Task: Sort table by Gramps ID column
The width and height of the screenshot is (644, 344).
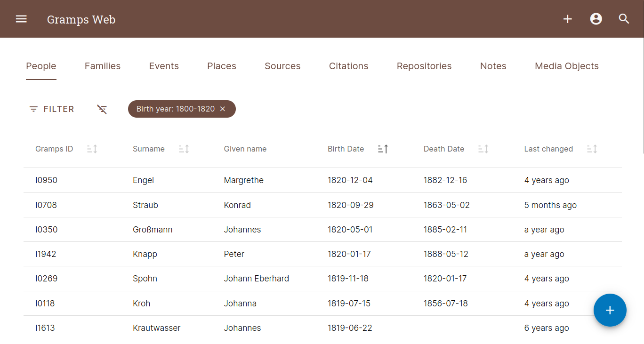Action: 92,149
